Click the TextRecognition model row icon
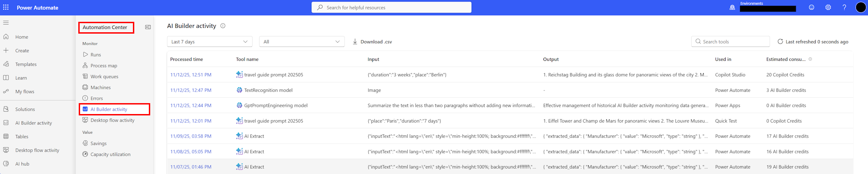This screenshot has width=868, height=174. pos(239,90)
